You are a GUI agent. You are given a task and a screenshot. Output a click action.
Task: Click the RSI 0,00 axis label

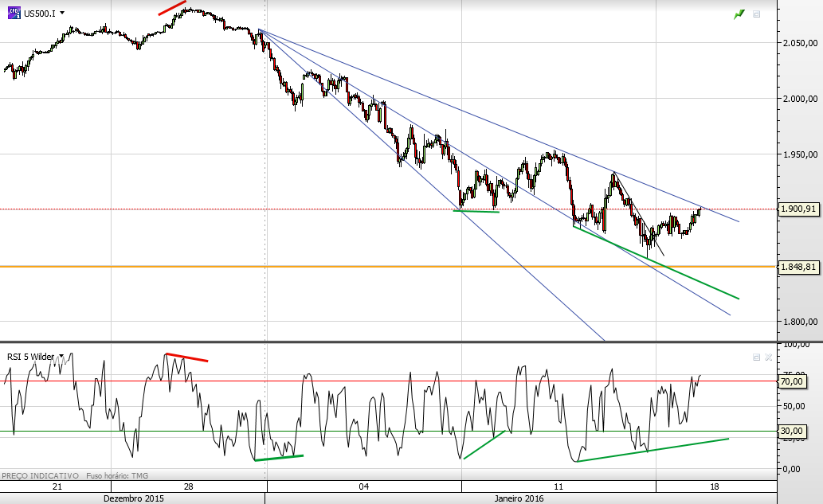[x=791, y=469]
